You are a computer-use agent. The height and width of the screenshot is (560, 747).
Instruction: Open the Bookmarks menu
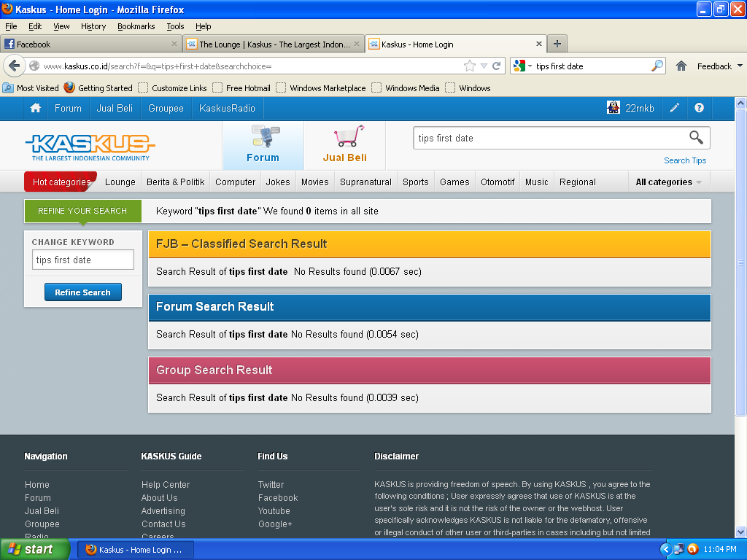click(x=136, y=26)
